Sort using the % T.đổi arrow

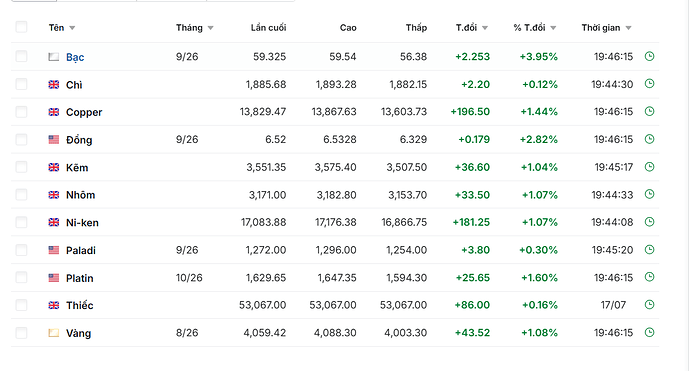point(553,28)
